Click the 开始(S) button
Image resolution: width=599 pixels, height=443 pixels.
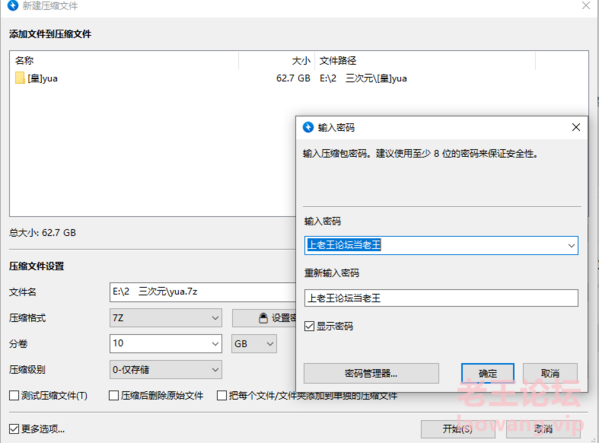click(458, 429)
